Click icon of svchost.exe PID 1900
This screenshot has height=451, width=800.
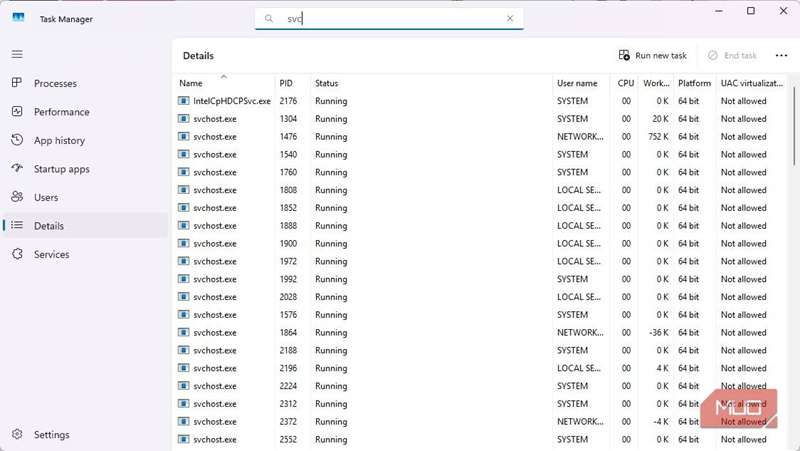(183, 243)
